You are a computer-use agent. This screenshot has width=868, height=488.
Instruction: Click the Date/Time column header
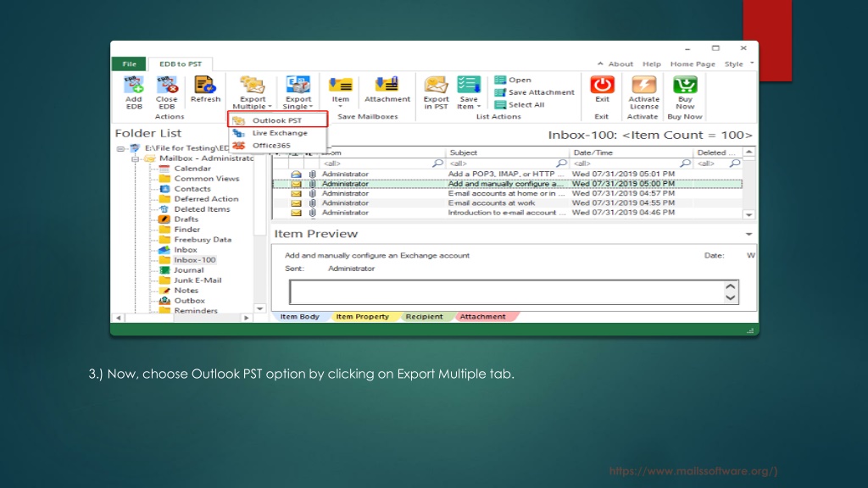[631, 152]
